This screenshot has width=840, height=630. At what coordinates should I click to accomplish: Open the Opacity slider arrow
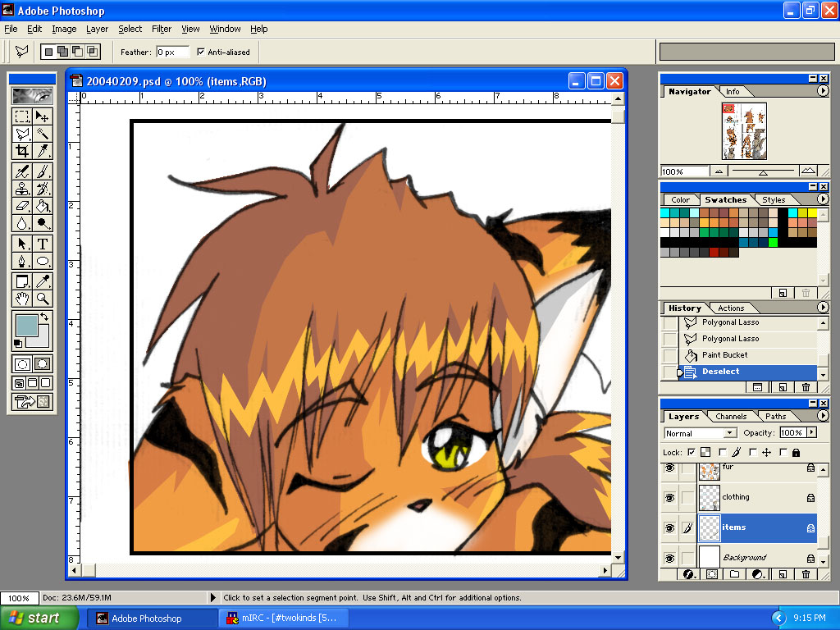[x=811, y=432]
